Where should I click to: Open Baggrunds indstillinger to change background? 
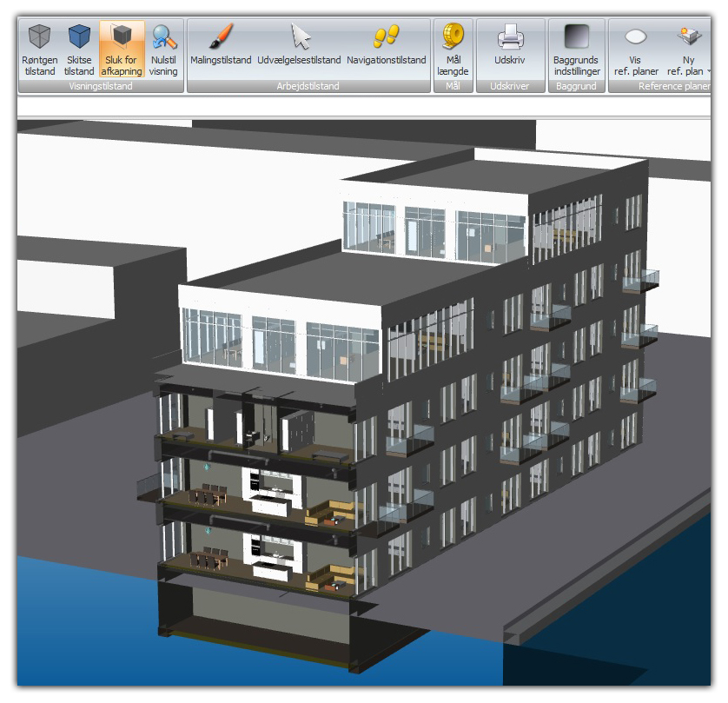click(576, 48)
